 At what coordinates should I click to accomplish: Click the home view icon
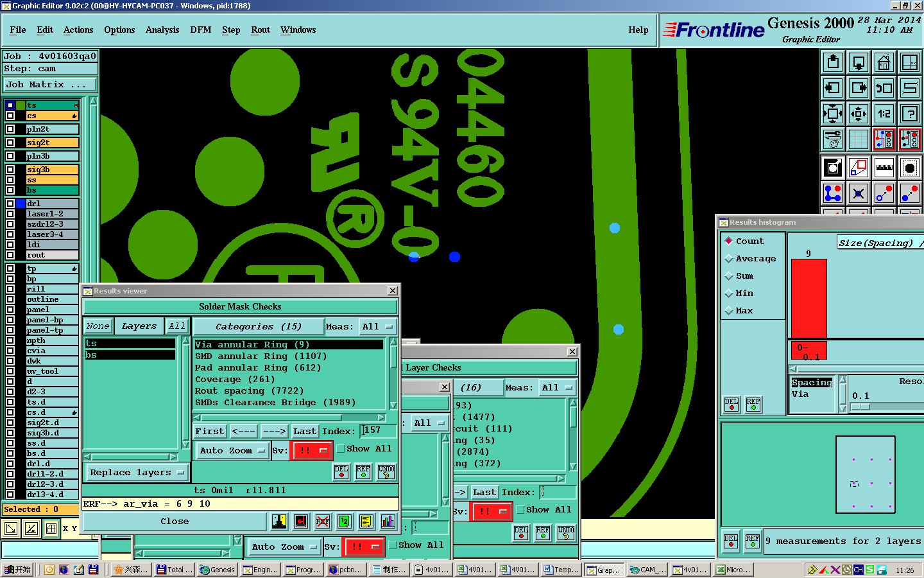tap(884, 62)
